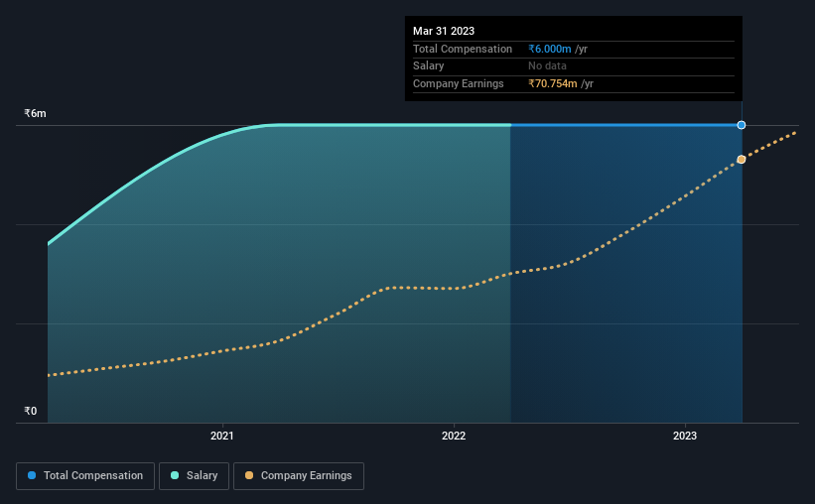Click the ₹6m y-axis label

pyautogui.click(x=35, y=113)
